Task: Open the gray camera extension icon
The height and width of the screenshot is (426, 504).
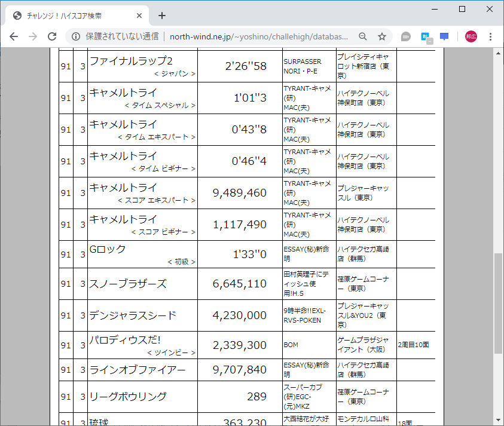Action: 405,36
